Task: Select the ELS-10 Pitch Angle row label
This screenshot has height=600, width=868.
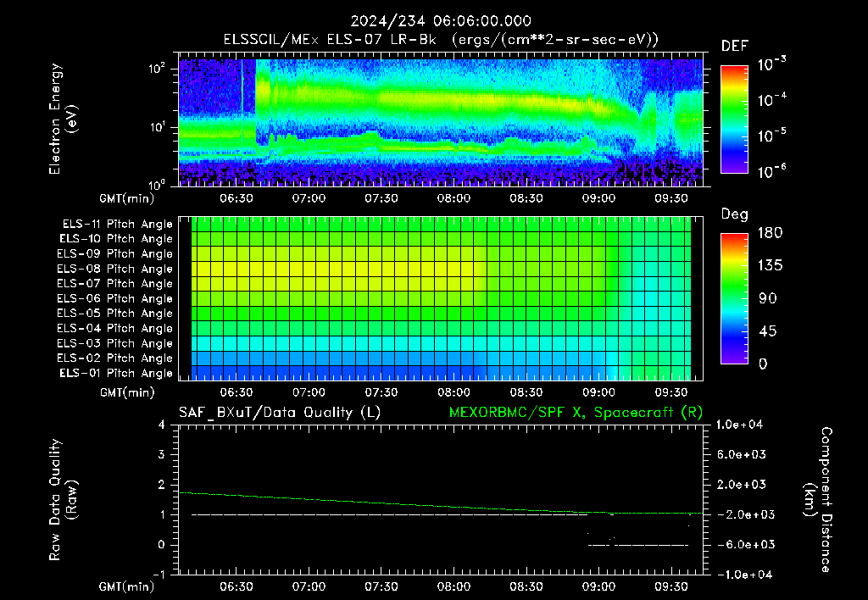Action: click(x=116, y=239)
